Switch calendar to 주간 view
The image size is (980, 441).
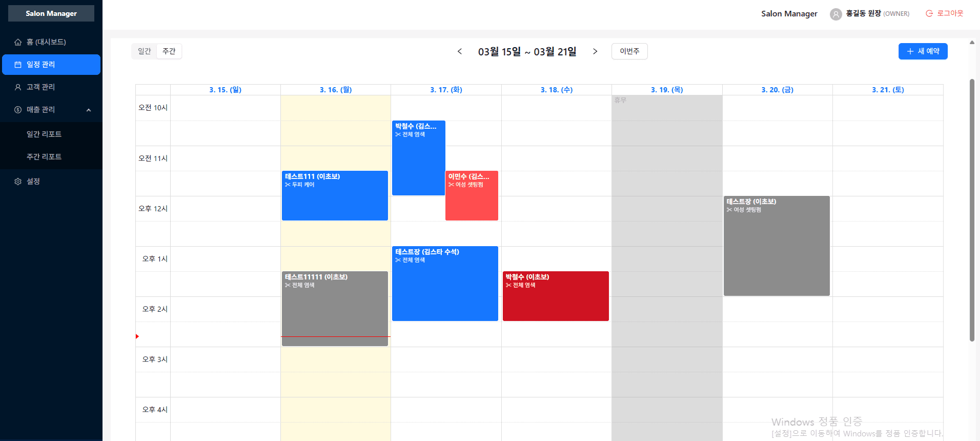pyautogui.click(x=169, y=51)
